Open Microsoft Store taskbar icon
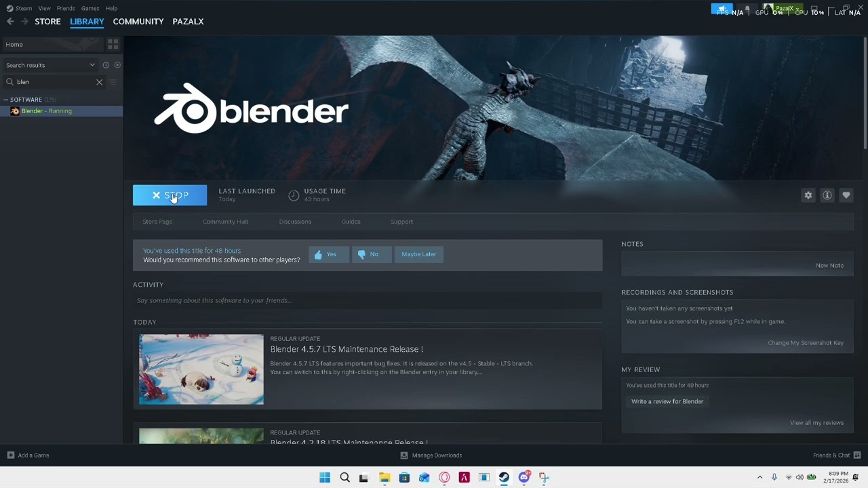 click(404, 478)
